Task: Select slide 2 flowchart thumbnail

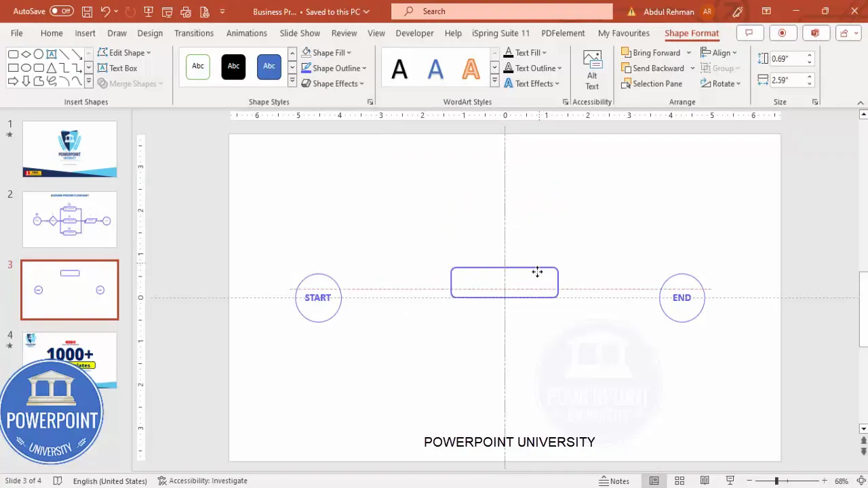Action: (x=70, y=220)
